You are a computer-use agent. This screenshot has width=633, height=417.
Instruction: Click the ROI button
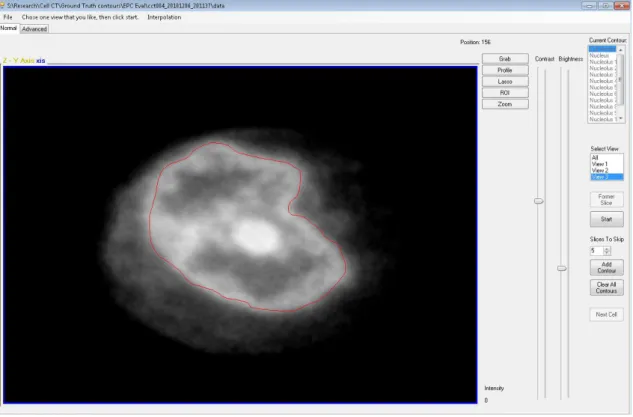(505, 93)
